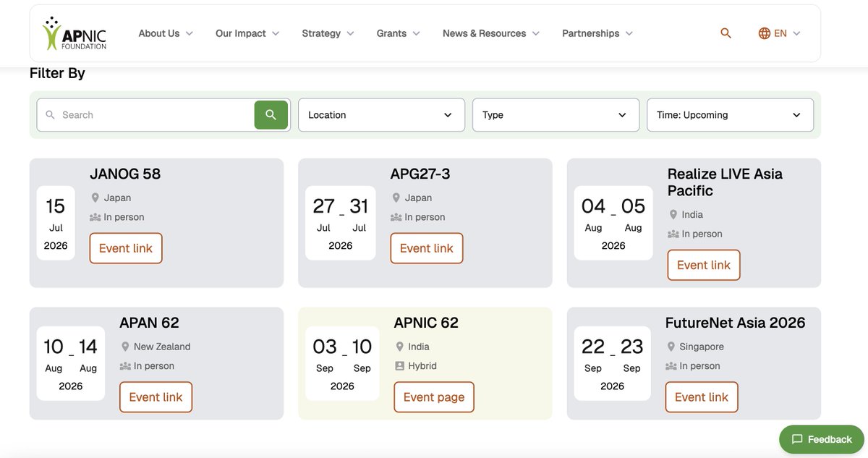This screenshot has width=868, height=458.
Task: Click the location pin on Realize LIVE card
Action: (x=673, y=214)
